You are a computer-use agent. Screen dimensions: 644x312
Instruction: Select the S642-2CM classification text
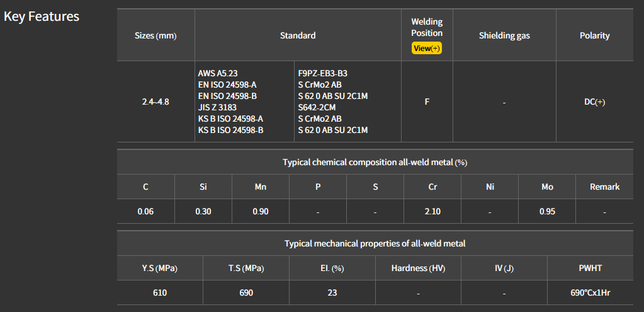(317, 107)
